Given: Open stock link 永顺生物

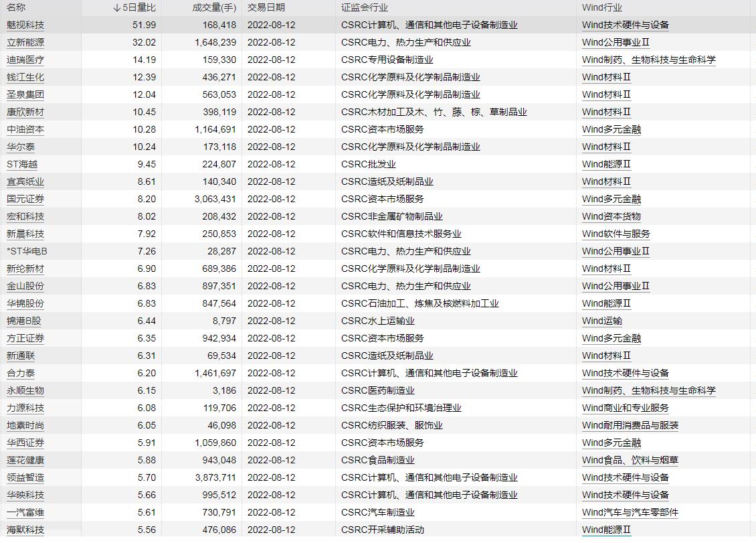Looking at the screenshot, I should pyautogui.click(x=25, y=390).
